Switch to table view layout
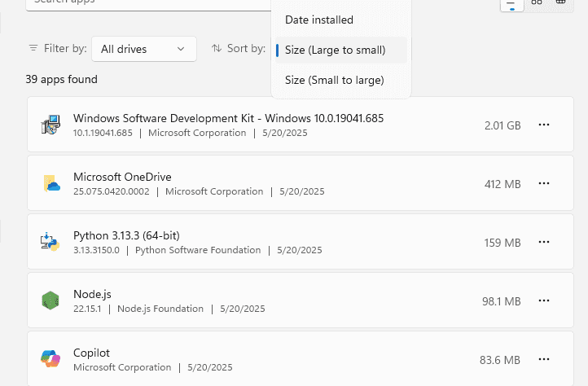This screenshot has width=588, height=386. (560, 3)
